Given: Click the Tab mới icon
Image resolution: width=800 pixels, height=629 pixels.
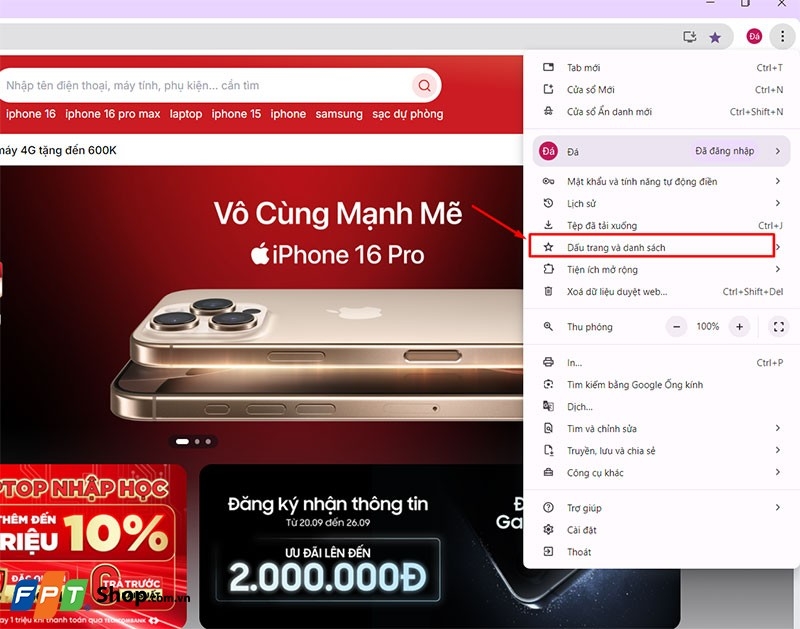Looking at the screenshot, I should click(548, 67).
